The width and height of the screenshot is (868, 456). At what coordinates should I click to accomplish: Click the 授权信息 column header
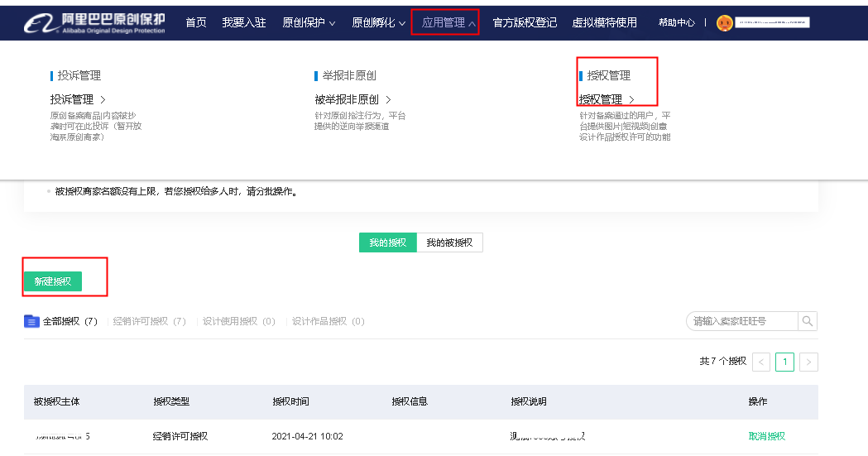tap(410, 401)
